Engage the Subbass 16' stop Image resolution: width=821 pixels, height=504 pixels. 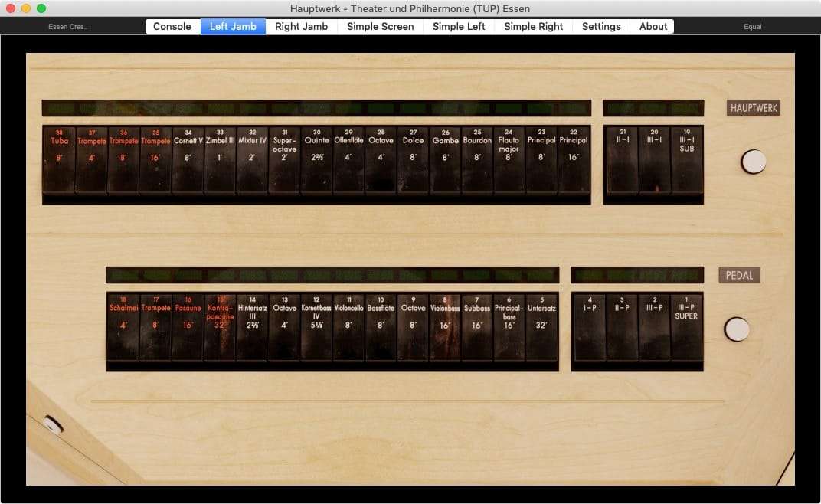(477, 327)
